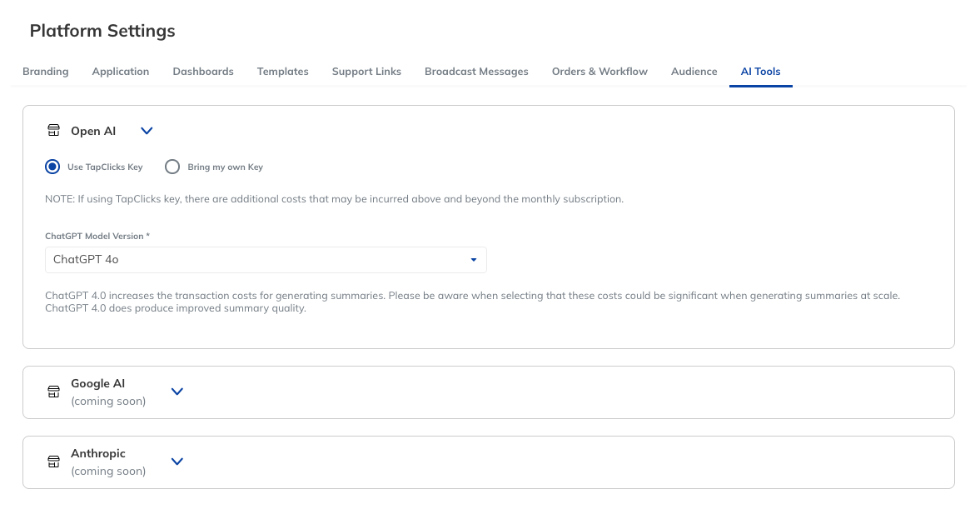Viewport: 980px width, 519px height.
Task: Select the Bring my own Key option
Action: click(x=172, y=167)
